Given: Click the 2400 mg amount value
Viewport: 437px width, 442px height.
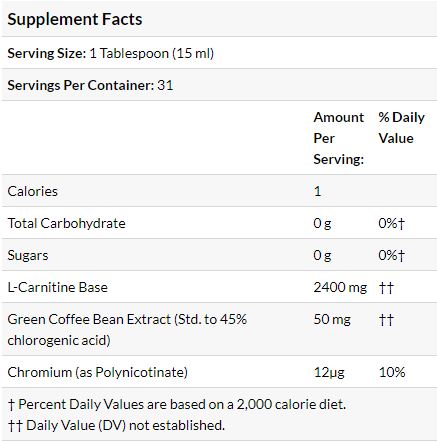Looking at the screenshot, I should 340,287.
